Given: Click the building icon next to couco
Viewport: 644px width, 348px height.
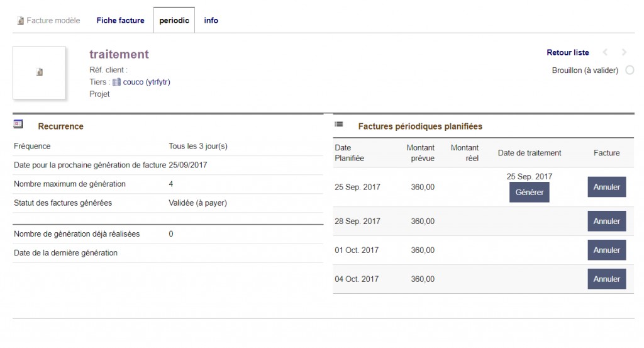Looking at the screenshot, I should (116, 82).
